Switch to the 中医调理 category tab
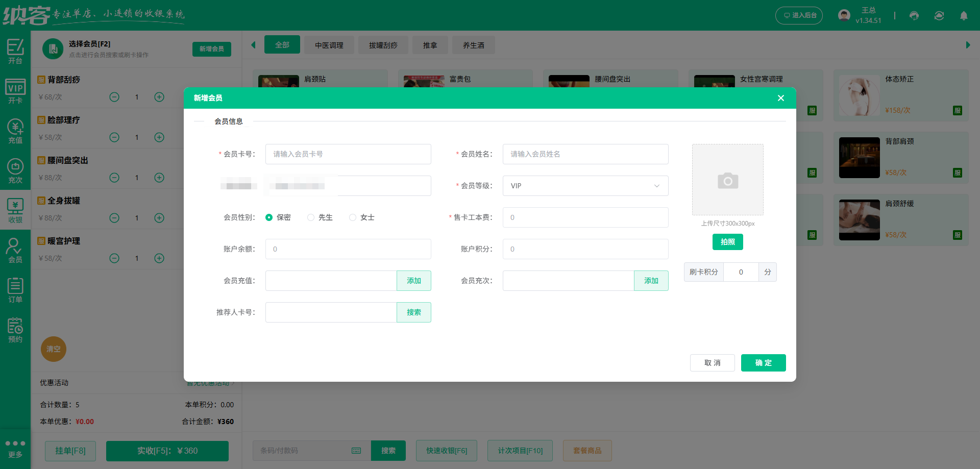980x469 pixels. click(329, 45)
